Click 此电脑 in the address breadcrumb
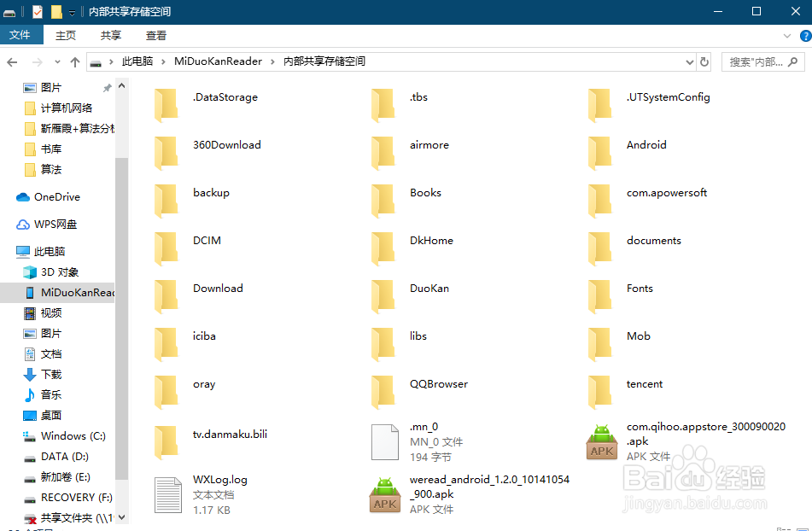The height and width of the screenshot is (531, 812). (137, 61)
